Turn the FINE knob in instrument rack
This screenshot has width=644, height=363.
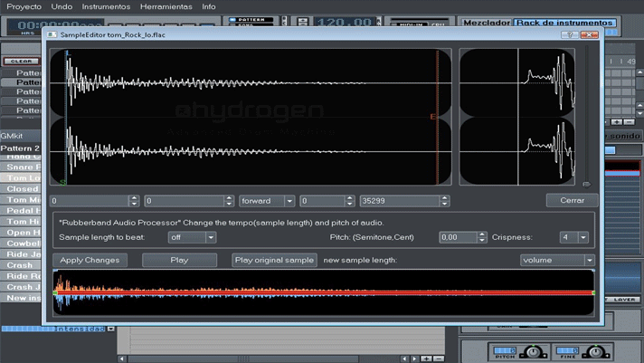point(595,352)
